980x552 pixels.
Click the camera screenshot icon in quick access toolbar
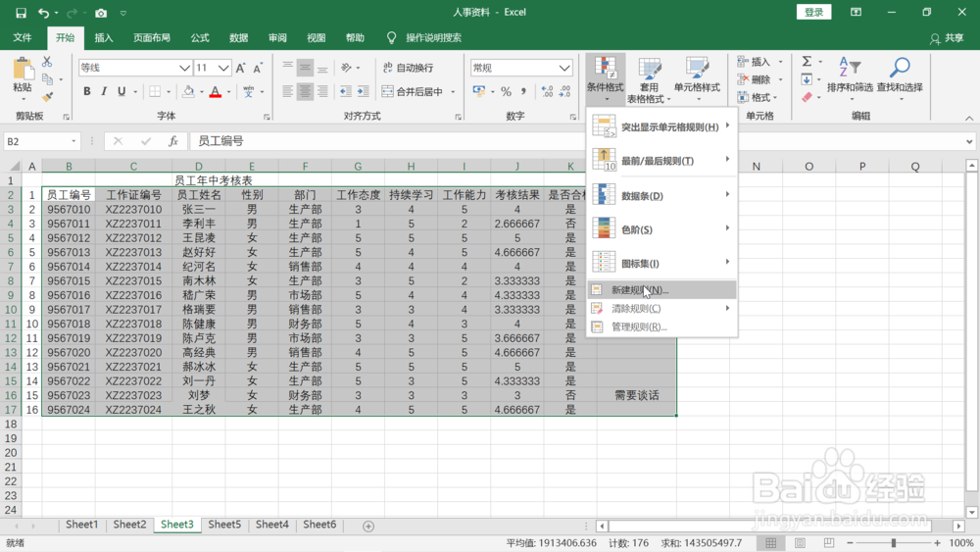(101, 13)
